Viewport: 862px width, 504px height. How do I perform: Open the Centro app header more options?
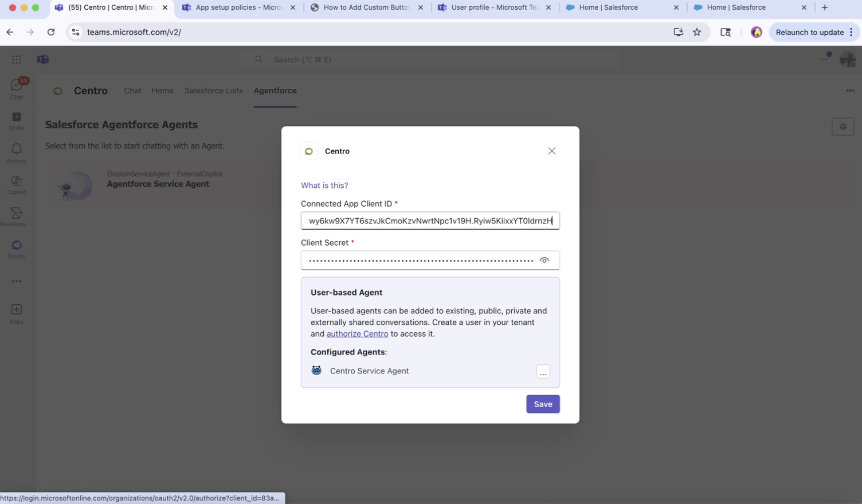850,90
